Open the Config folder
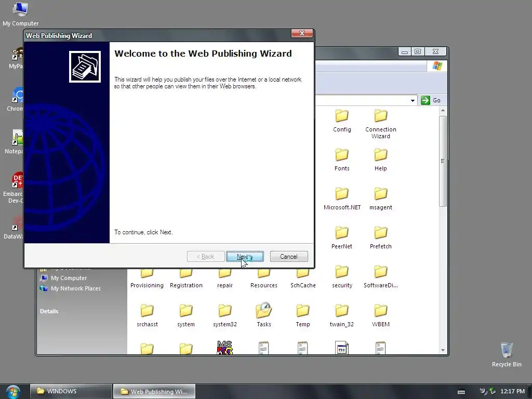532x399 pixels. [342, 121]
